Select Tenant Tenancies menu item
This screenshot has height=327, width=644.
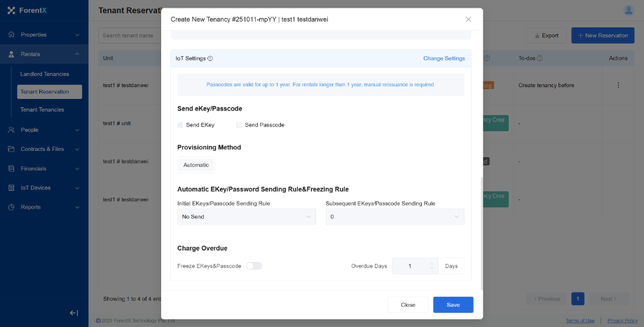click(x=42, y=109)
